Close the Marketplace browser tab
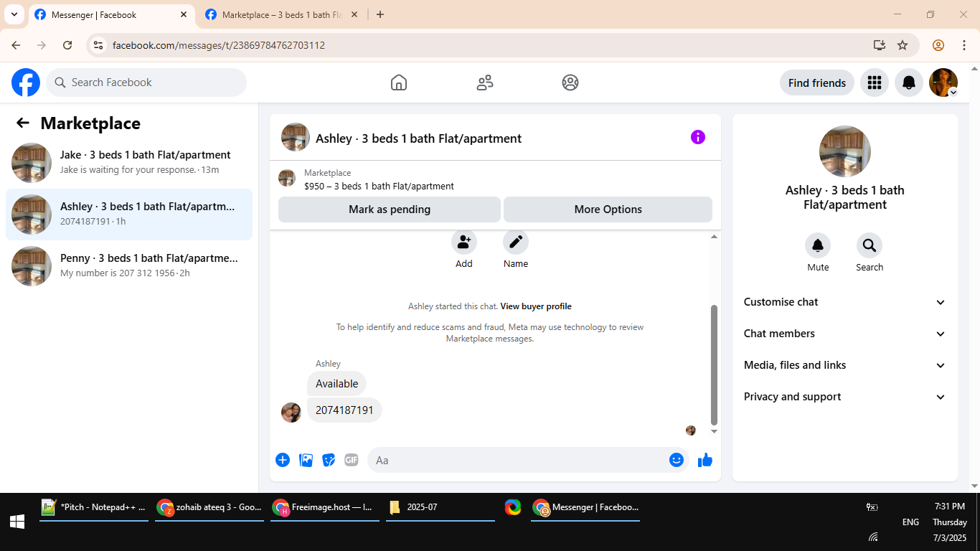Viewport: 980px width, 551px height. coord(354,14)
